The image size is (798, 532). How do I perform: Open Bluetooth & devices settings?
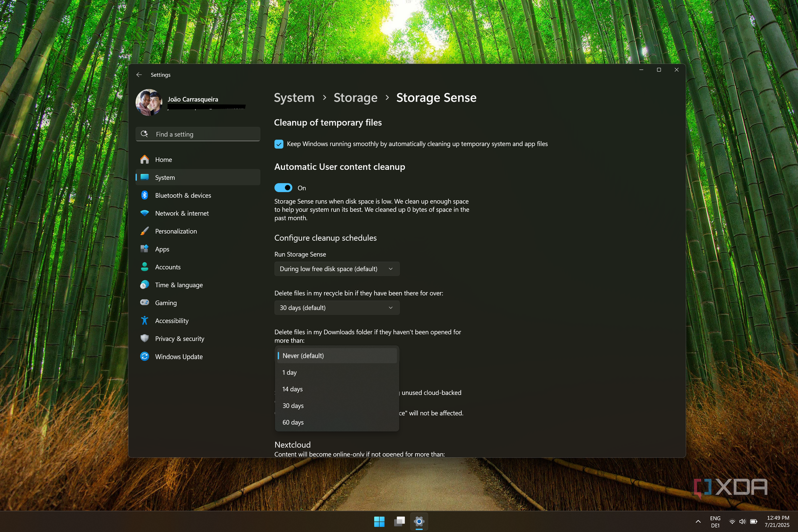tap(182, 195)
